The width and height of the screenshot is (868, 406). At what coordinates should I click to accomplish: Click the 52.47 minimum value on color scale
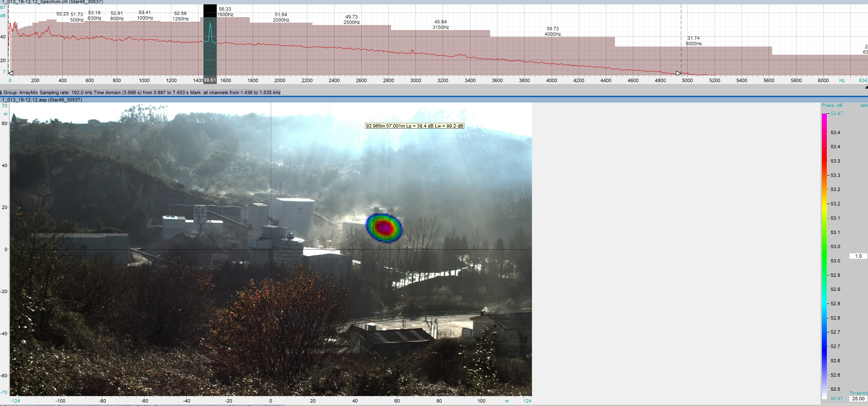pos(836,399)
